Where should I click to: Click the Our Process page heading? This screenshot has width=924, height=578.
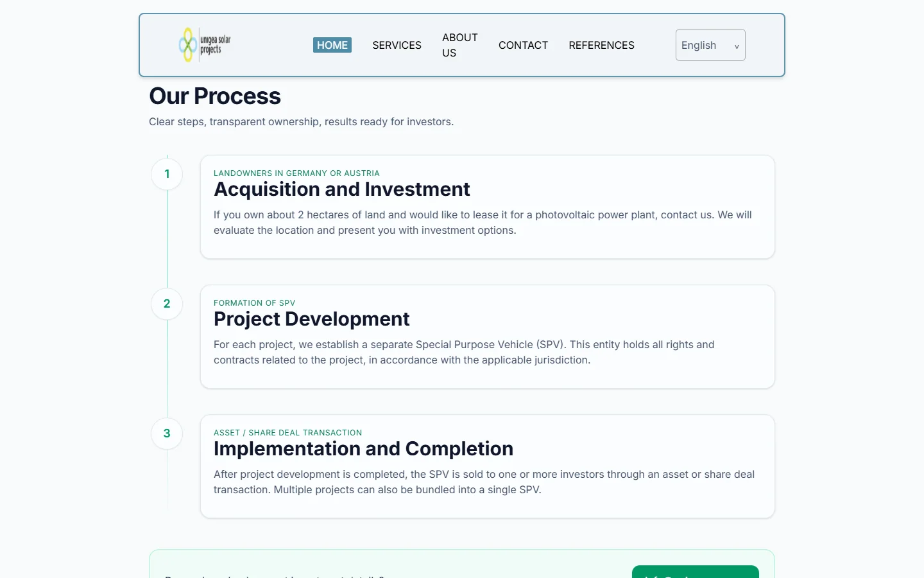(215, 96)
